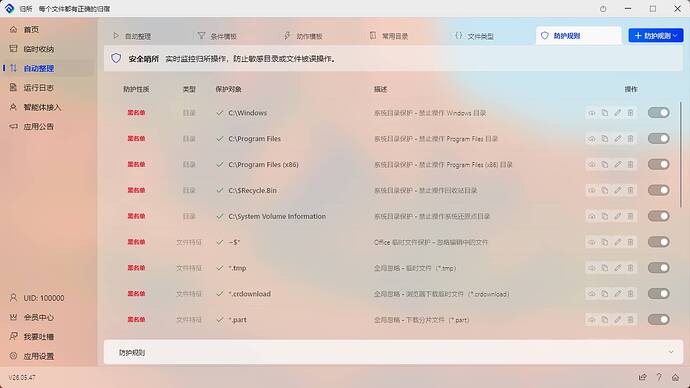Click the 防护性质 column header
The image size is (690, 388).
pyautogui.click(x=136, y=89)
